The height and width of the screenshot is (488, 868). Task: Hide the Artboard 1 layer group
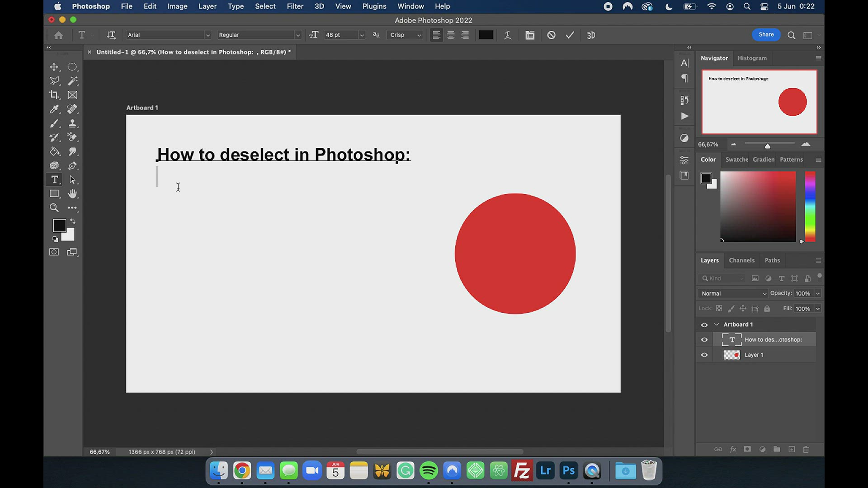[704, 324]
